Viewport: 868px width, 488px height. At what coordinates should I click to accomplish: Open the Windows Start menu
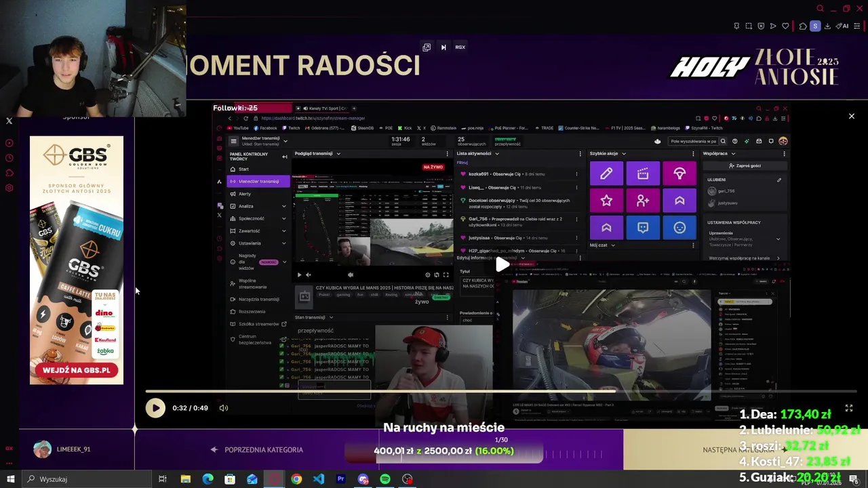click(x=10, y=479)
